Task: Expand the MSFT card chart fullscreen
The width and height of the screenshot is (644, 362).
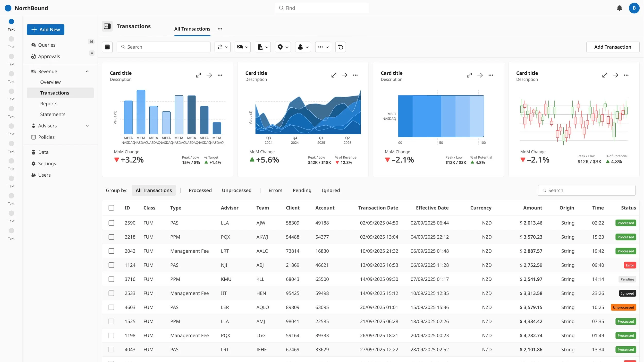Action: click(469, 75)
